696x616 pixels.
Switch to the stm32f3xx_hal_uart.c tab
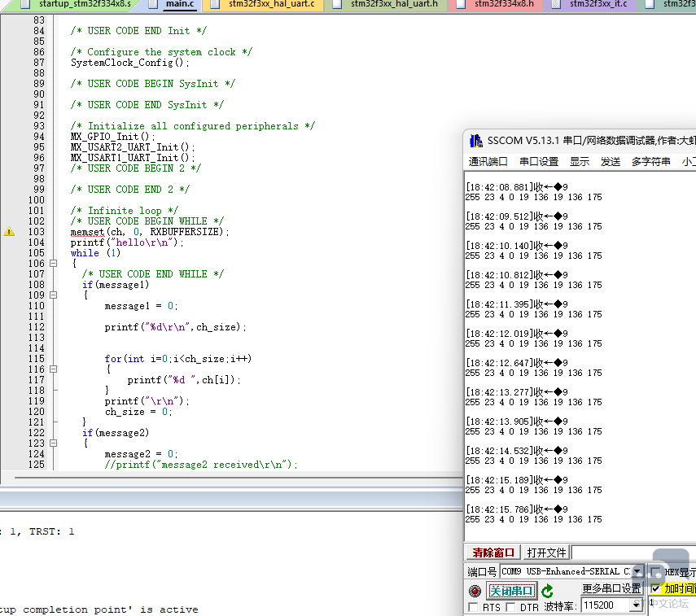[x=272, y=5]
